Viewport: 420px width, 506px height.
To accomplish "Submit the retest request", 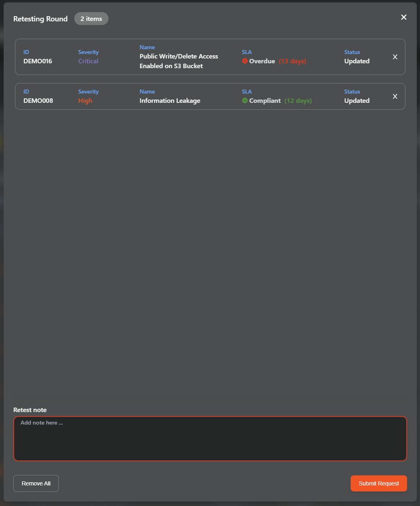I will point(378,483).
